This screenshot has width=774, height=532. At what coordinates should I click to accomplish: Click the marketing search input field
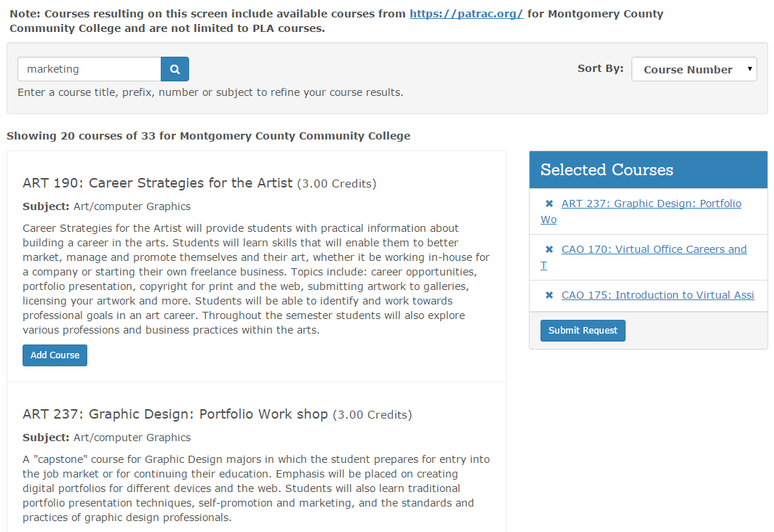click(89, 68)
